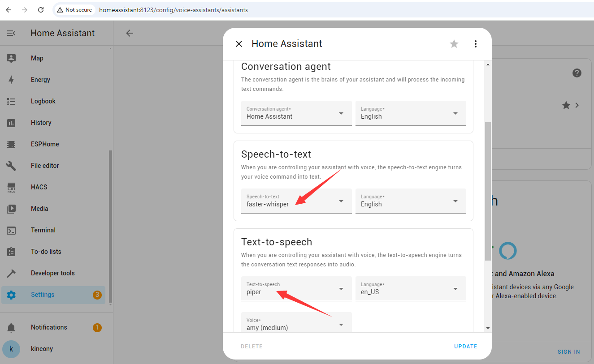Screen dimensions: 594x364
Task: Click the Logbook list icon
Action: pyautogui.click(x=11, y=101)
